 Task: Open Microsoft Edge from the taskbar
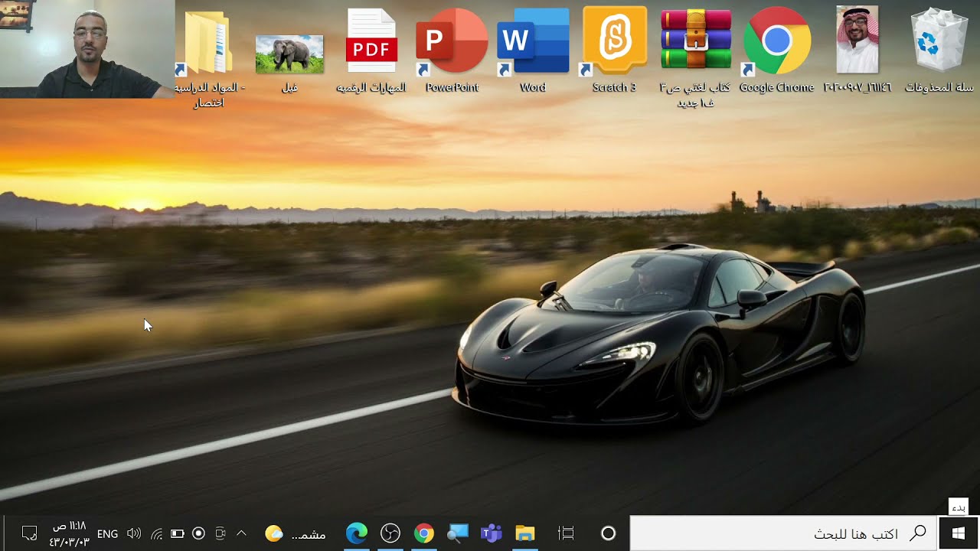tap(357, 533)
